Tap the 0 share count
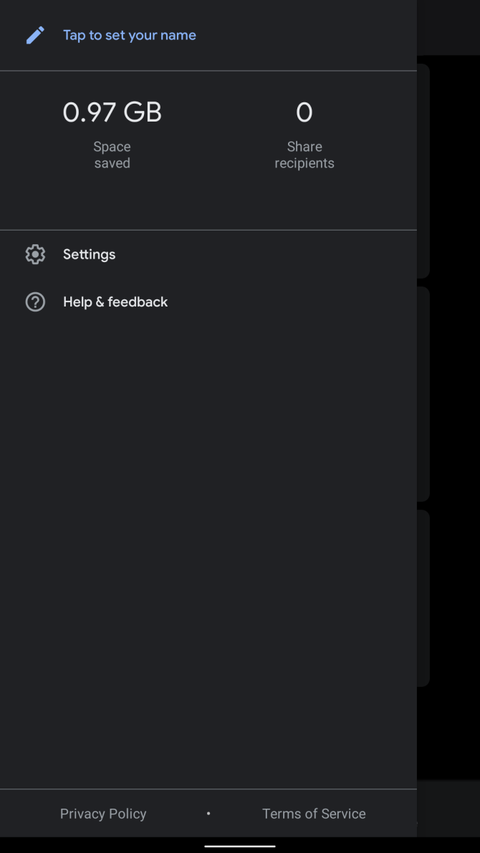 coord(304,113)
